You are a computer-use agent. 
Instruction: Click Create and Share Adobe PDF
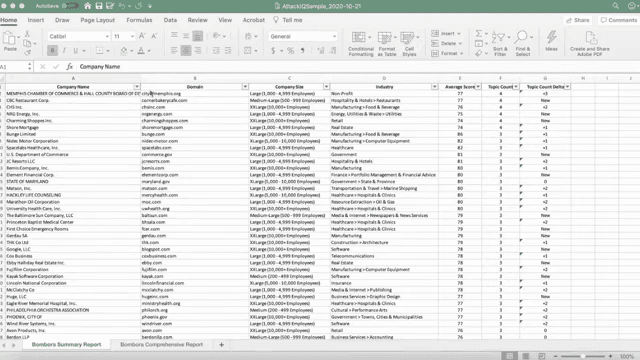pos(590,43)
